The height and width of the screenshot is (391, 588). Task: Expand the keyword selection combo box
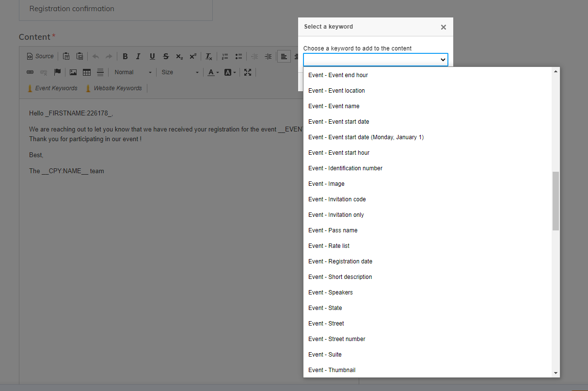click(375, 60)
